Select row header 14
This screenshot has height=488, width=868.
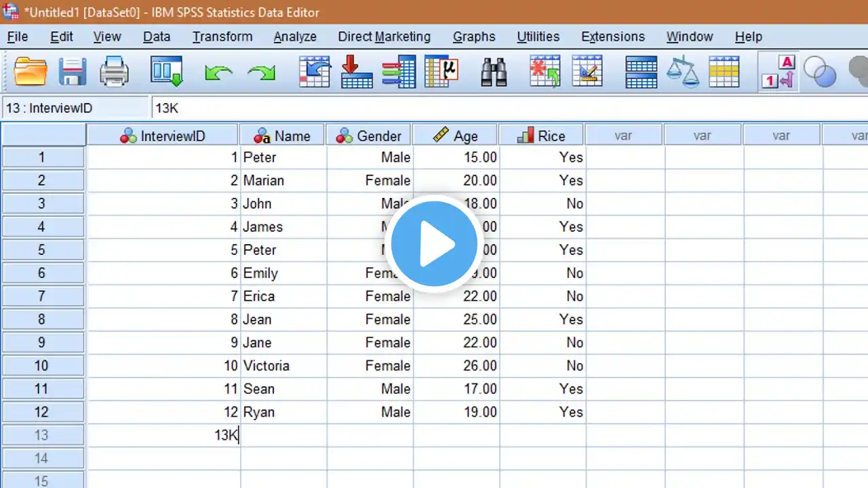(x=42, y=458)
